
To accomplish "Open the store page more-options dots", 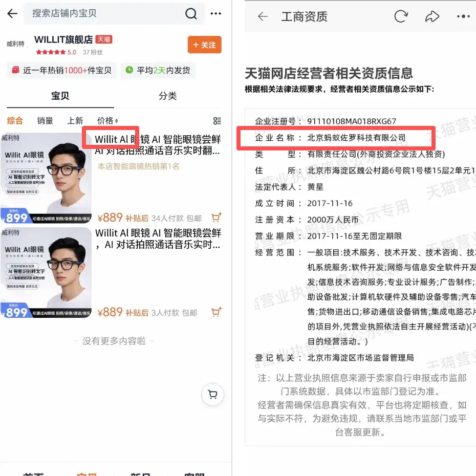I will pos(216,13).
